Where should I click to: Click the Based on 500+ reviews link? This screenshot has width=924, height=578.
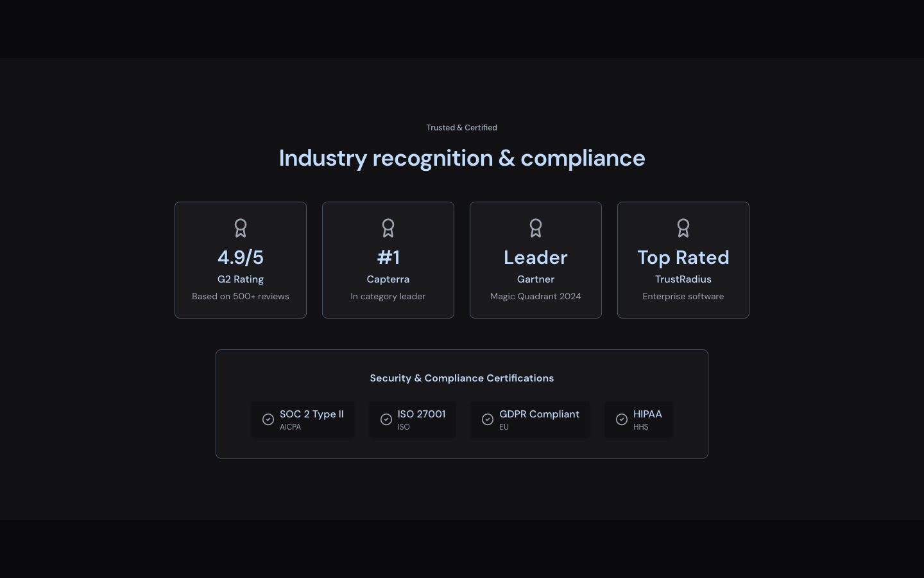241,296
